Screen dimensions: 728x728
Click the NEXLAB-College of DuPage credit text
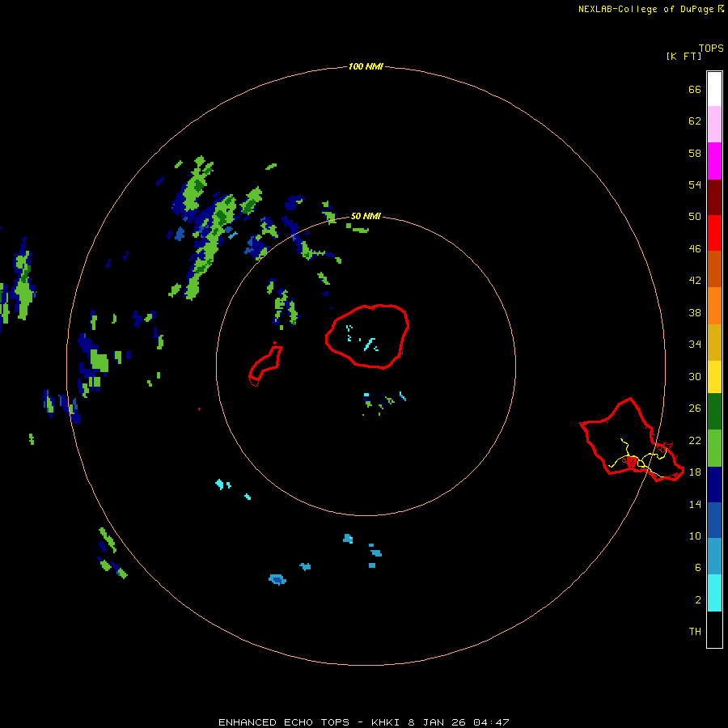pyautogui.click(x=645, y=9)
